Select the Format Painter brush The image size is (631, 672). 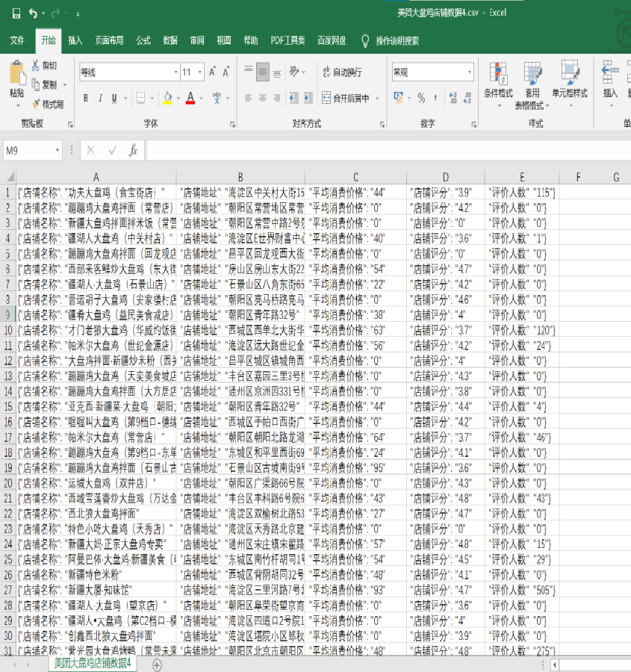pyautogui.click(x=36, y=104)
